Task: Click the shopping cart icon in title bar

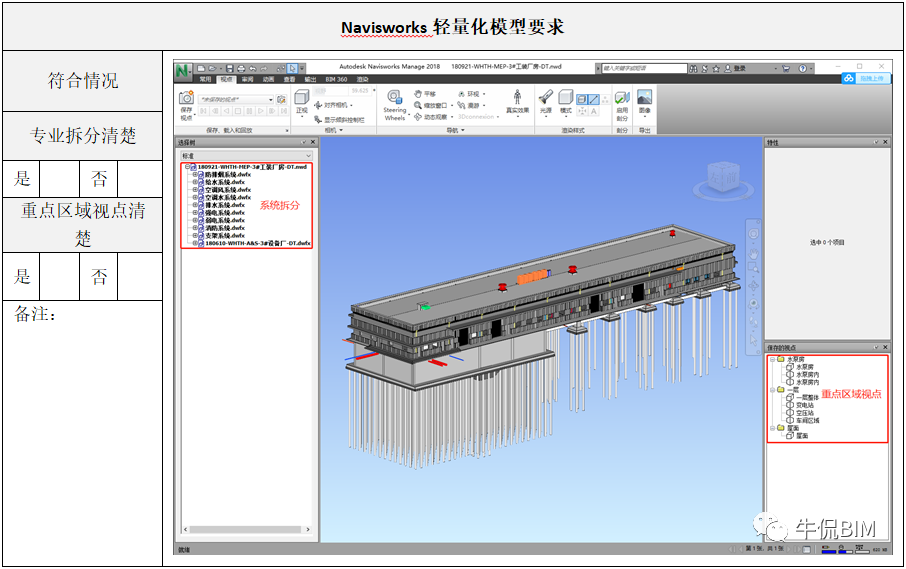Action: tap(786, 69)
